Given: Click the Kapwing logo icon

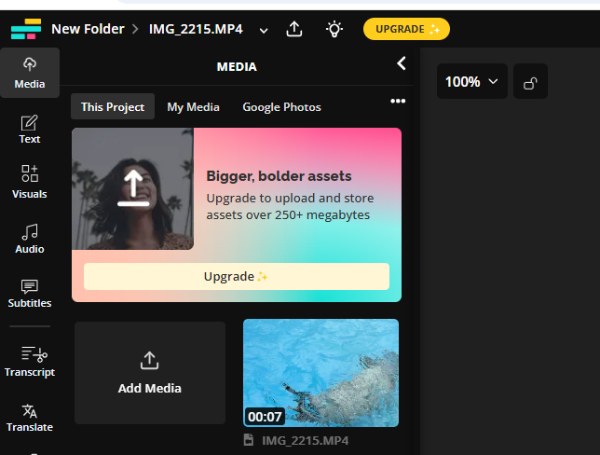Looking at the screenshot, I should [26, 29].
